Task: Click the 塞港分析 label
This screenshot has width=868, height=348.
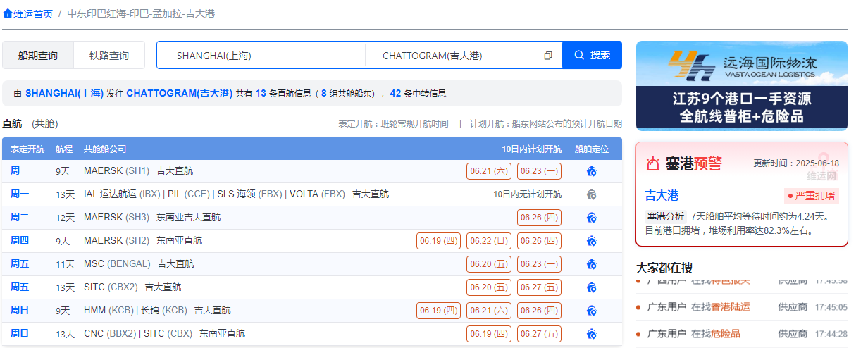Action: pyautogui.click(x=665, y=216)
